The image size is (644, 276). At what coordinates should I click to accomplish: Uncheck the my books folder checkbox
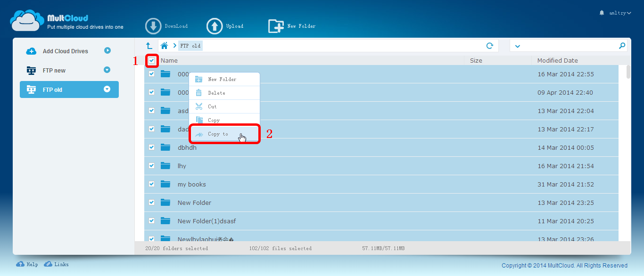(152, 184)
